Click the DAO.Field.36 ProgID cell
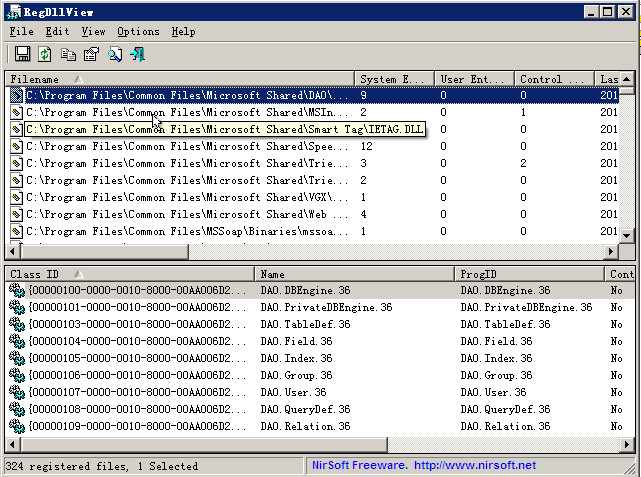 click(x=496, y=341)
